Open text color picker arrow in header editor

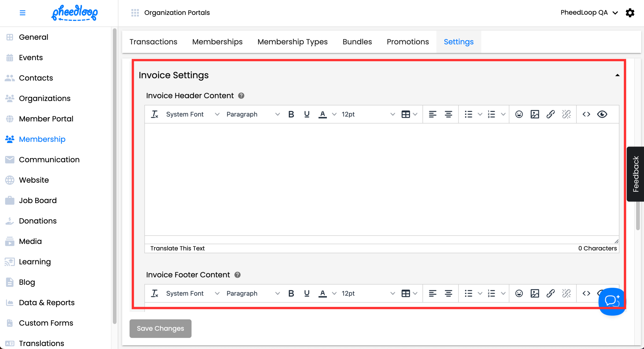[x=334, y=114]
